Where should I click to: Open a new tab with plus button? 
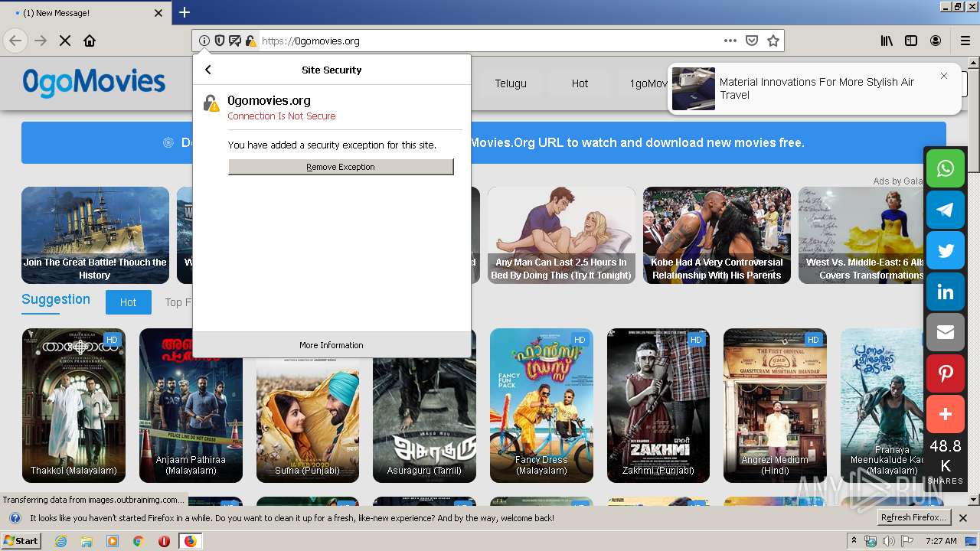click(x=185, y=12)
